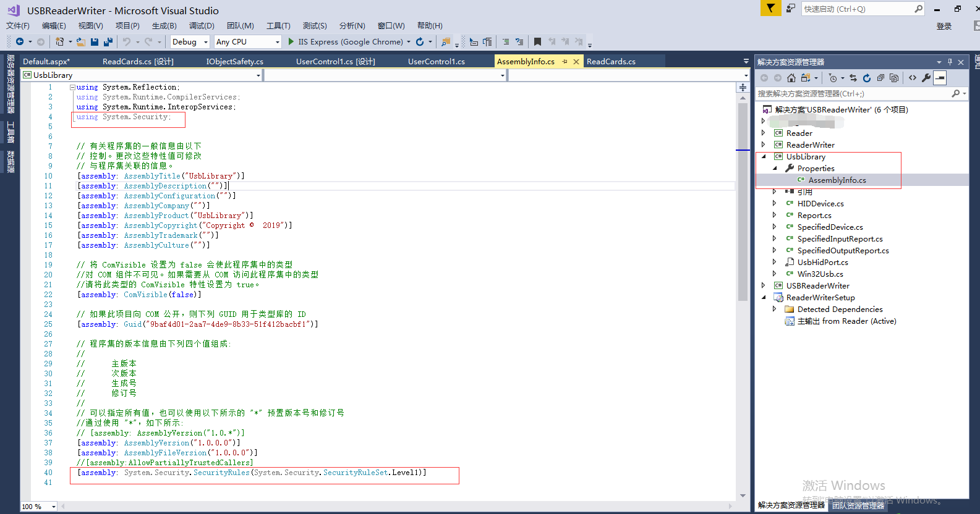
Task: Click the Open File folder icon
Action: [81, 41]
